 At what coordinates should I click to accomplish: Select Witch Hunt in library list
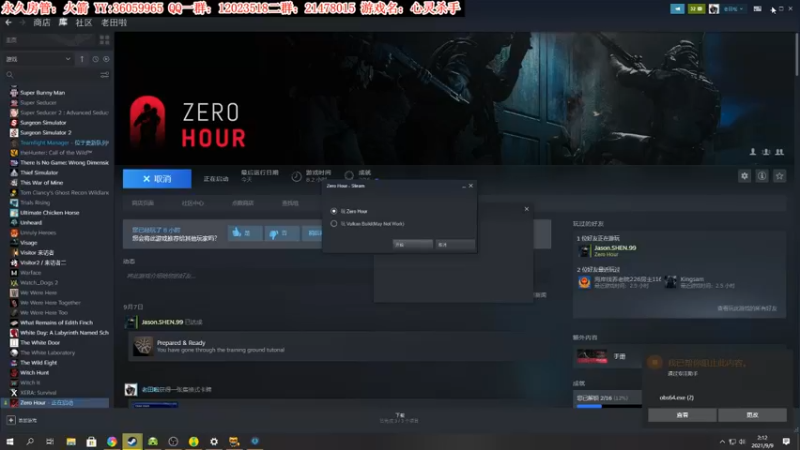point(34,372)
